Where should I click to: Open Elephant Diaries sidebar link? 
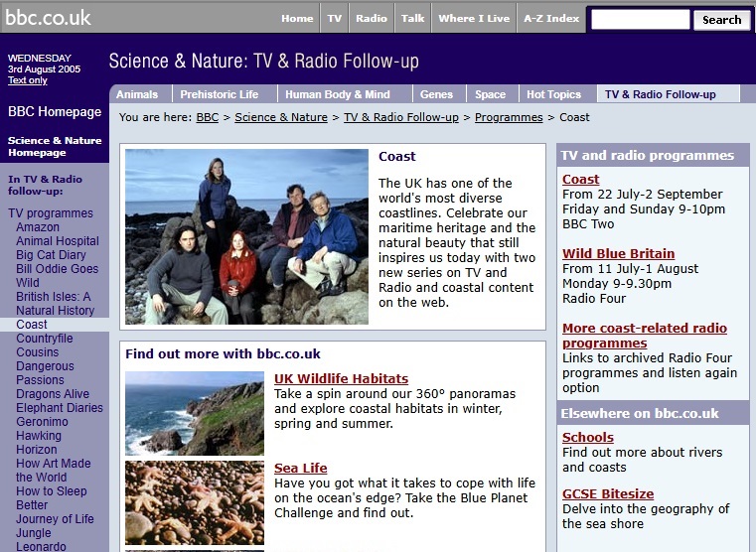click(x=60, y=407)
